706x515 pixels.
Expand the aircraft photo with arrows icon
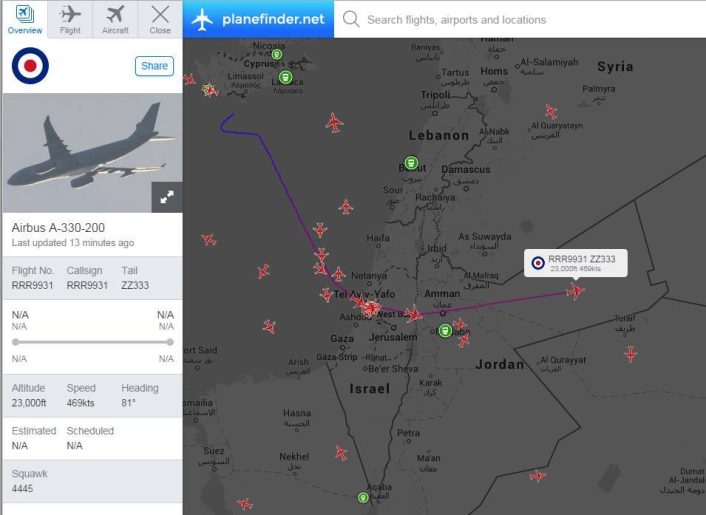pos(167,197)
